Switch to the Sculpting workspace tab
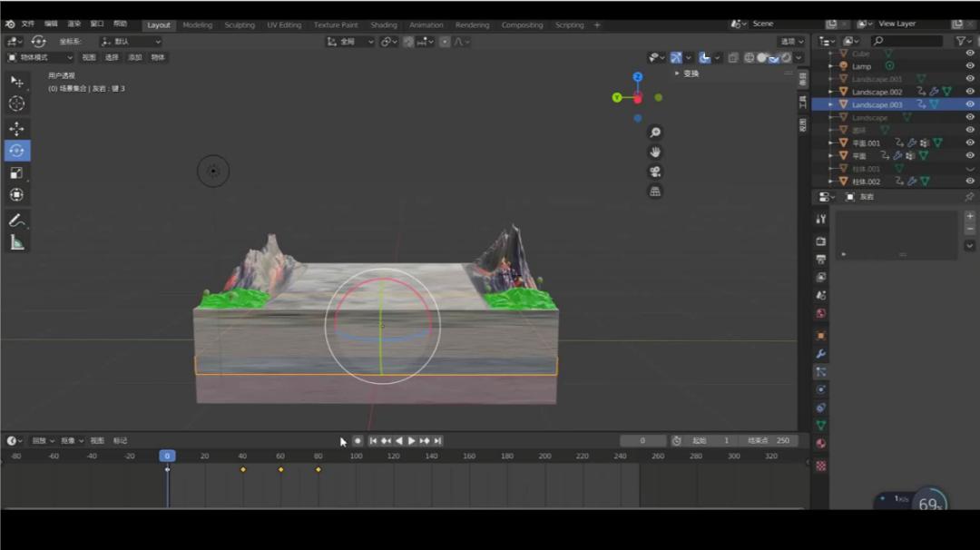980x550 pixels. tap(240, 25)
